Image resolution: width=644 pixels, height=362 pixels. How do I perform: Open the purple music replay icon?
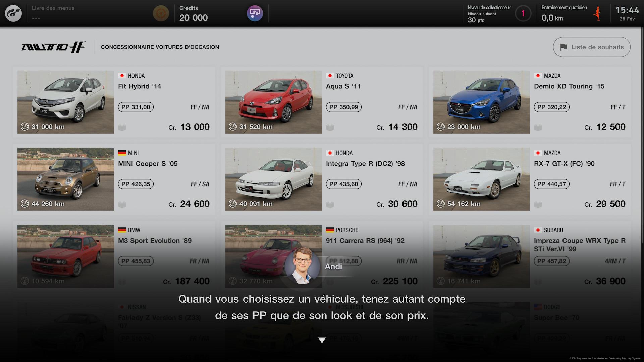point(255,13)
